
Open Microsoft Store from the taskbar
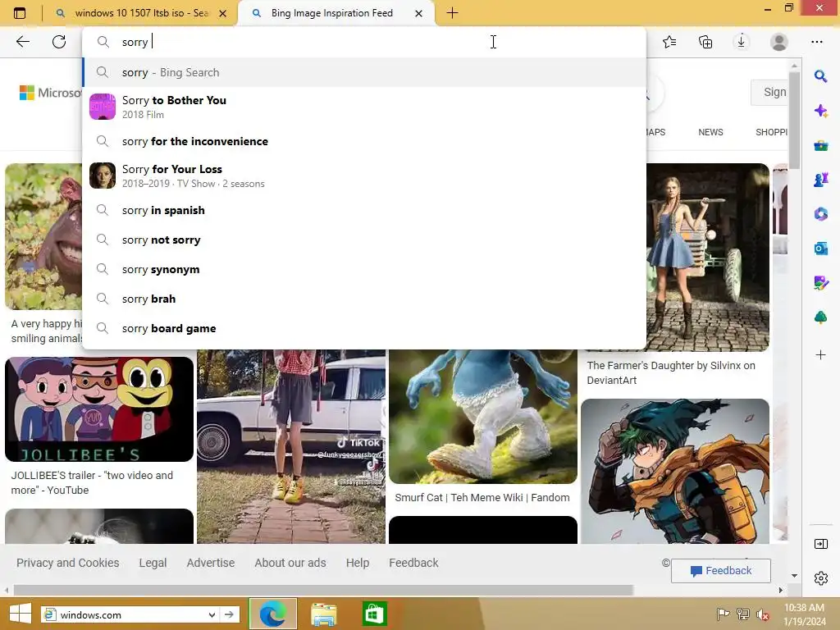point(374,614)
